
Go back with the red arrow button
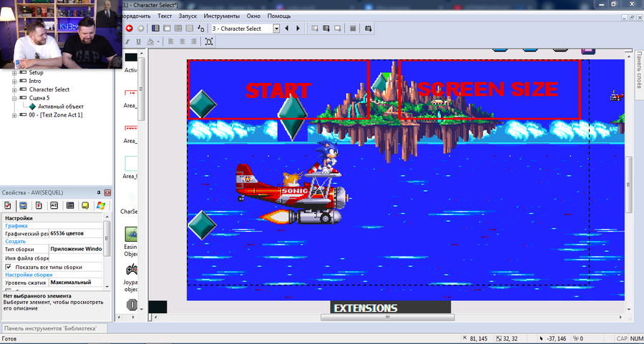pyautogui.click(x=130, y=29)
